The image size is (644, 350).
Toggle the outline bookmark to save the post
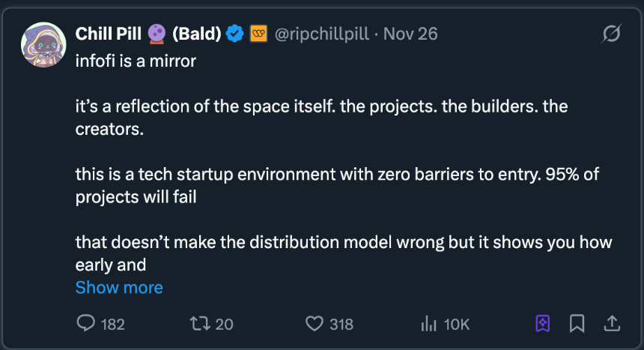[x=577, y=323]
